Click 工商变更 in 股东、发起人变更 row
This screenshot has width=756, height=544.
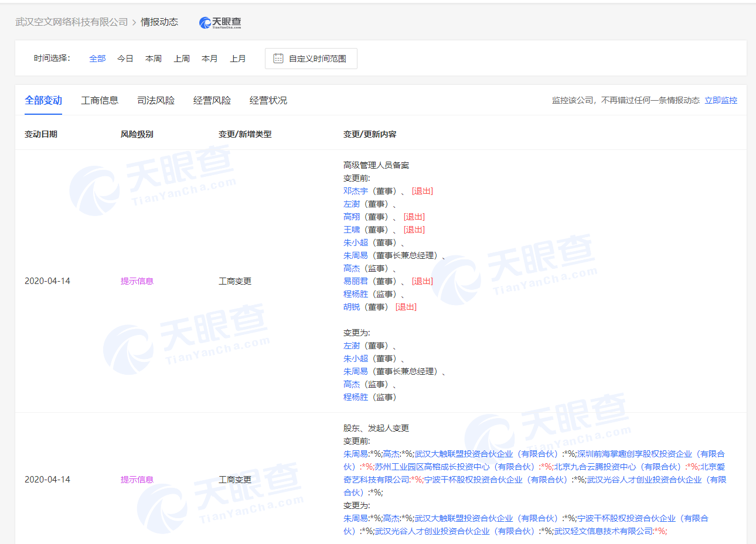[235, 480]
